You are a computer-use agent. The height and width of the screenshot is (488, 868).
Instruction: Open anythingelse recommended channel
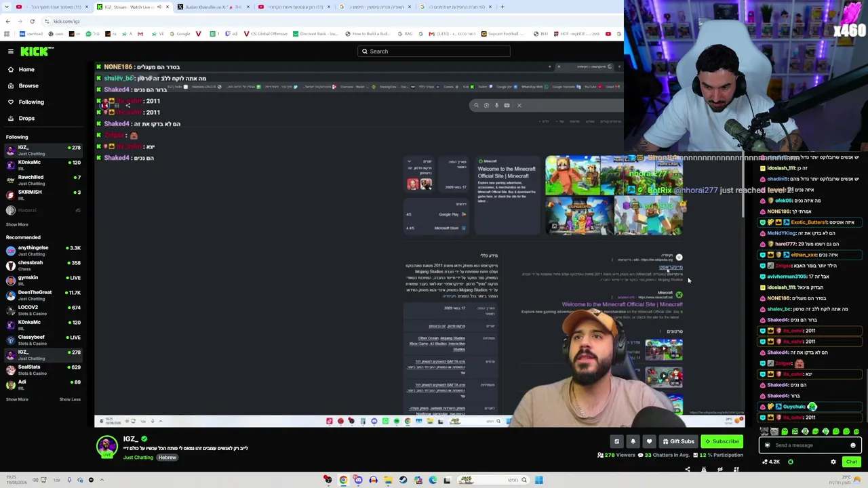point(43,251)
